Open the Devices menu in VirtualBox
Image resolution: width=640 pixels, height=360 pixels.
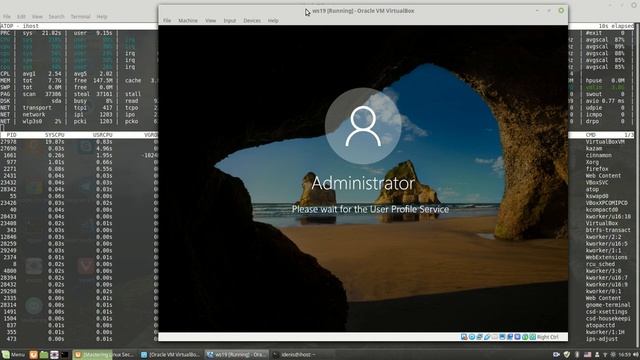pos(252,20)
